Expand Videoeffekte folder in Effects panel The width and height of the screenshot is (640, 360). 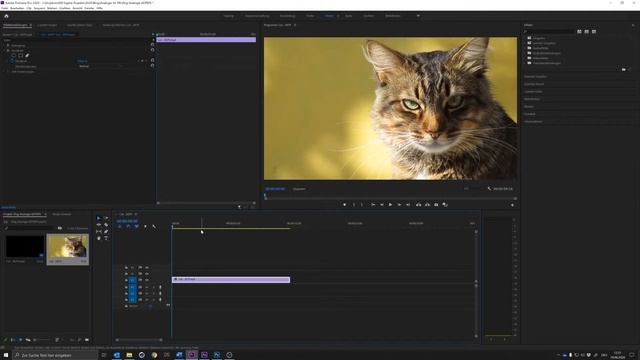pos(526,58)
